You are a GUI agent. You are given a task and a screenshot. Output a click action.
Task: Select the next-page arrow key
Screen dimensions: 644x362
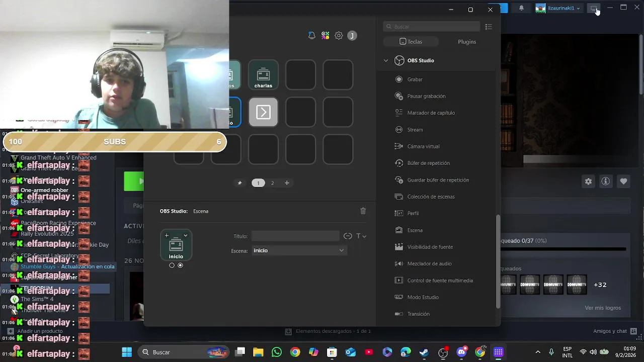pyautogui.click(x=263, y=112)
